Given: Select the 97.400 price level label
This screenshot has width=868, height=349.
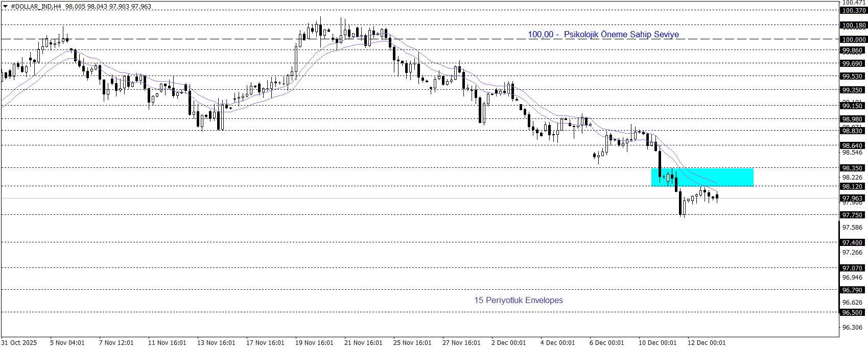Looking at the screenshot, I should pyautogui.click(x=852, y=242).
